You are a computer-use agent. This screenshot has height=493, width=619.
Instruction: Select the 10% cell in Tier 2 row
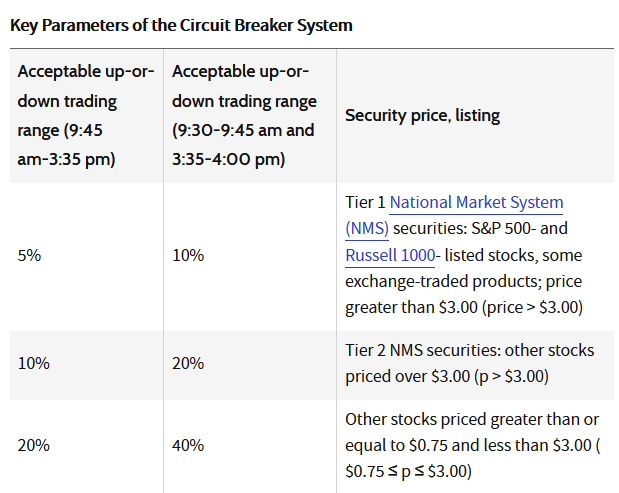(x=33, y=364)
